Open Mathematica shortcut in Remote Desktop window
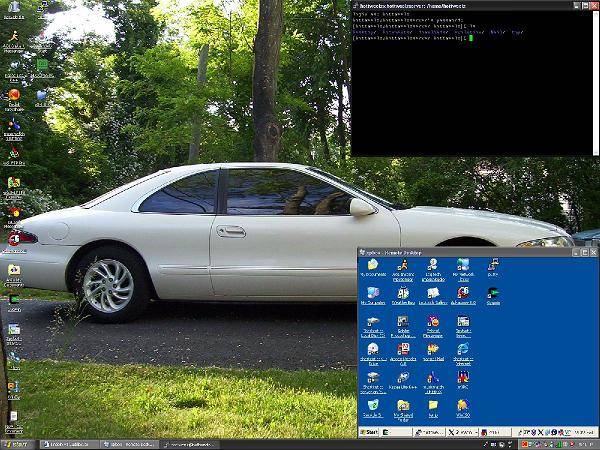600x450 pixels. tap(433, 377)
